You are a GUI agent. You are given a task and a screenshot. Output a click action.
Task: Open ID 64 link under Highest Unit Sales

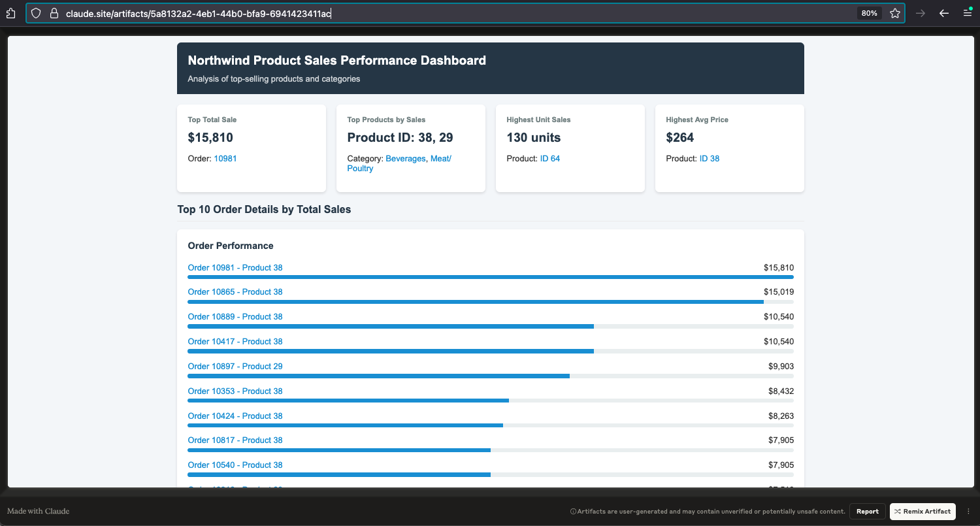click(550, 159)
